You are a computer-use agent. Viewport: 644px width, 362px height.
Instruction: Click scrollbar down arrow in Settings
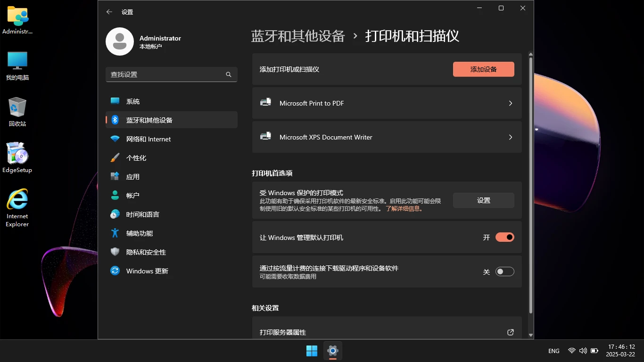point(531,335)
